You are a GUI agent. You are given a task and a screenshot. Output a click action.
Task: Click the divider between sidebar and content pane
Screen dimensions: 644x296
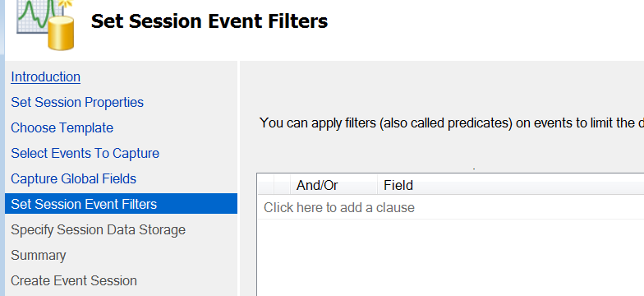click(238, 178)
